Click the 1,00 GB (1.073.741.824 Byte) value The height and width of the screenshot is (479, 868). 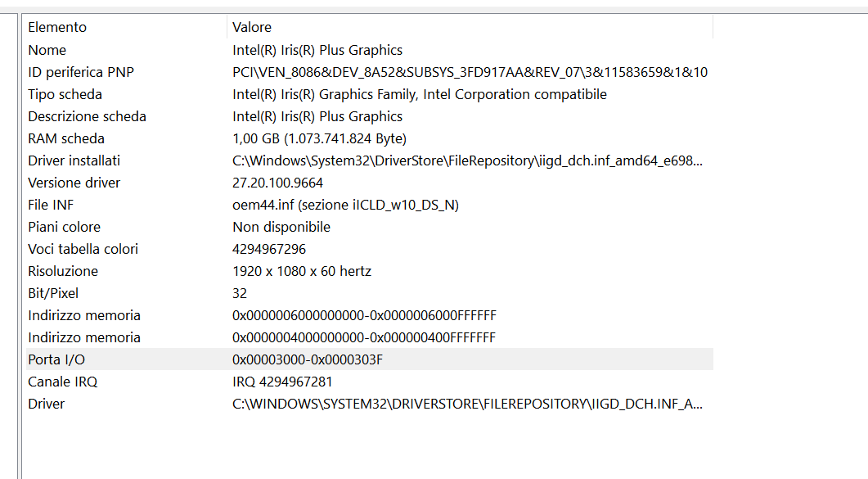click(319, 138)
